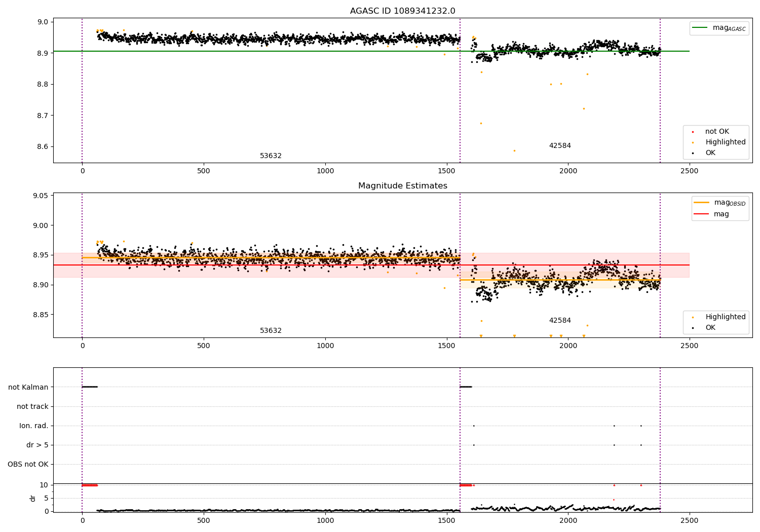
Task: Click the 5 tick on the dr axis
Action: pyautogui.click(x=47, y=499)
